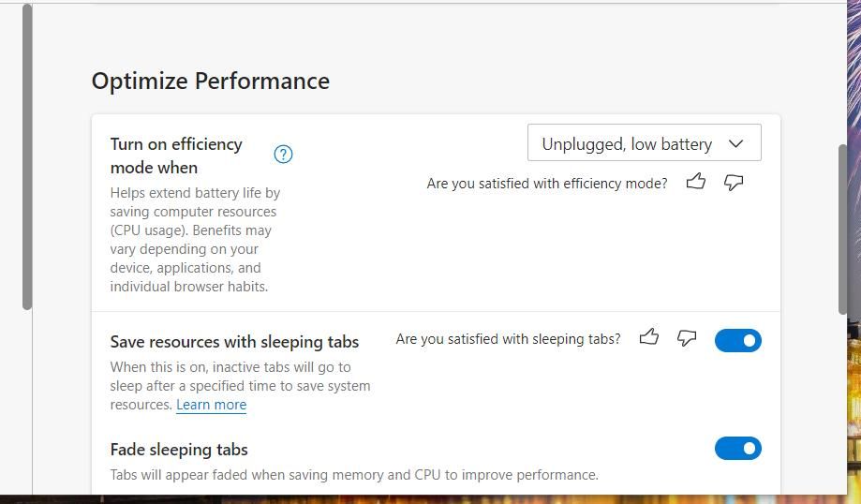Click the Fade sleeping tabs title
The width and height of the screenshot is (861, 504).
pos(179,450)
